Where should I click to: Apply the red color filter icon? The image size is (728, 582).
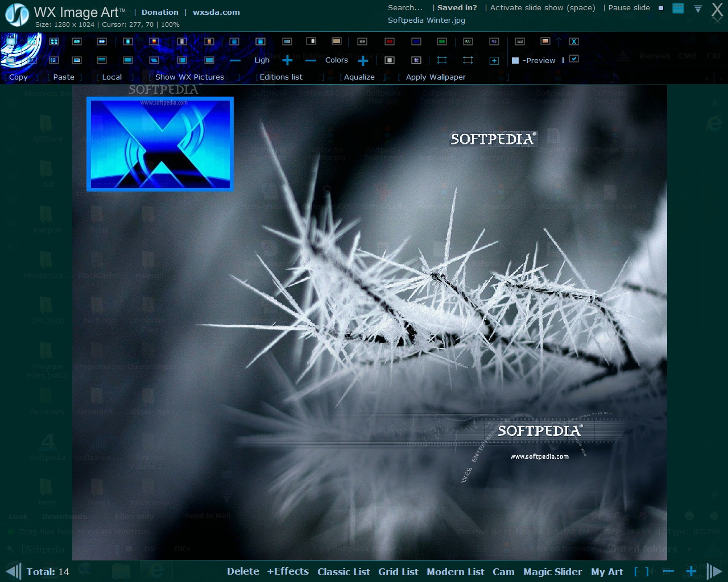(390, 41)
